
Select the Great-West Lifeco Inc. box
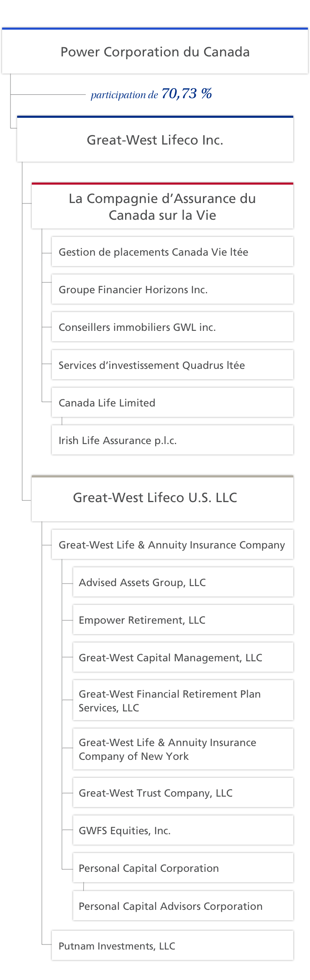tap(155, 139)
